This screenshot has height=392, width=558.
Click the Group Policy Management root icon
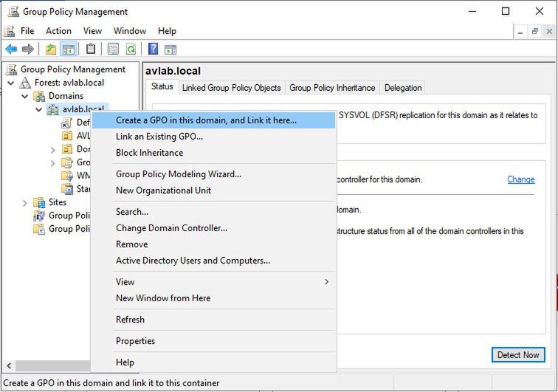(11, 69)
